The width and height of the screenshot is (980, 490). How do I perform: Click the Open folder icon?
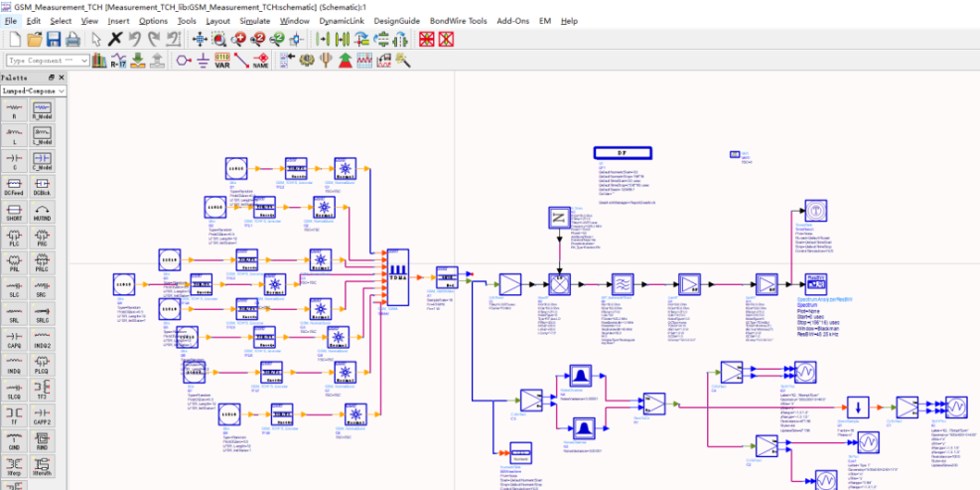[x=35, y=39]
